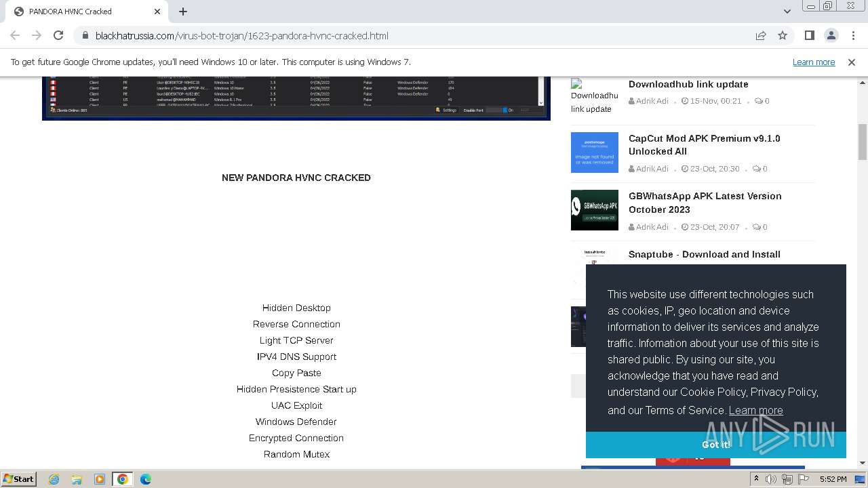This screenshot has height=488, width=868.
Task: Open Chrome side panel
Action: [809, 35]
